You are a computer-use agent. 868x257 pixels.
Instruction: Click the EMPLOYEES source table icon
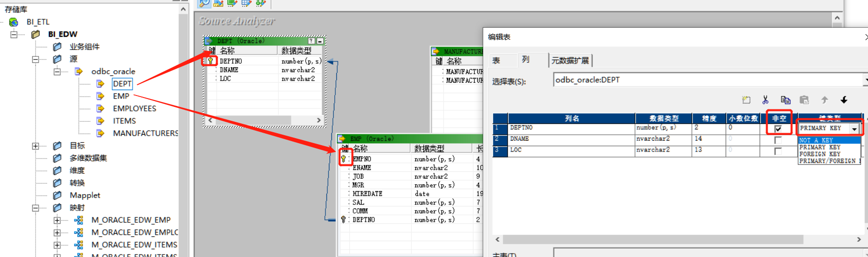click(100, 108)
